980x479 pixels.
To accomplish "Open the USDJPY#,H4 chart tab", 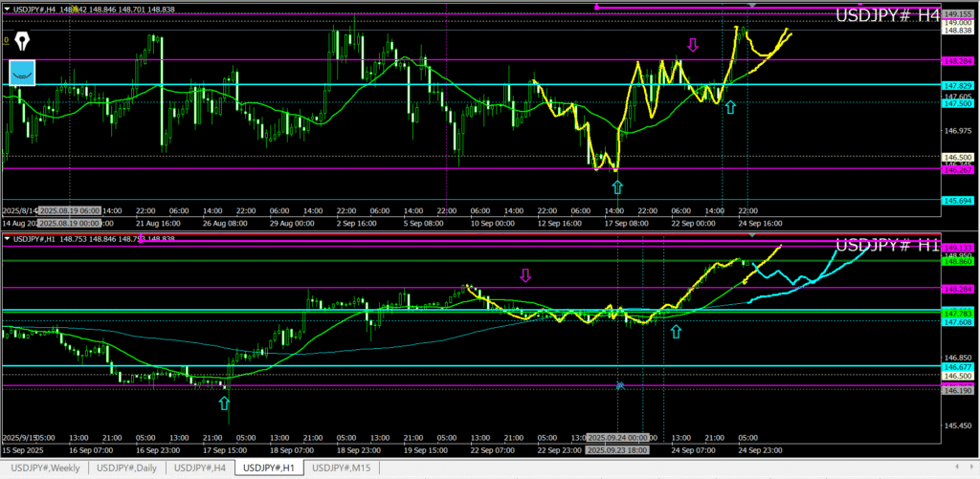I will (199, 468).
